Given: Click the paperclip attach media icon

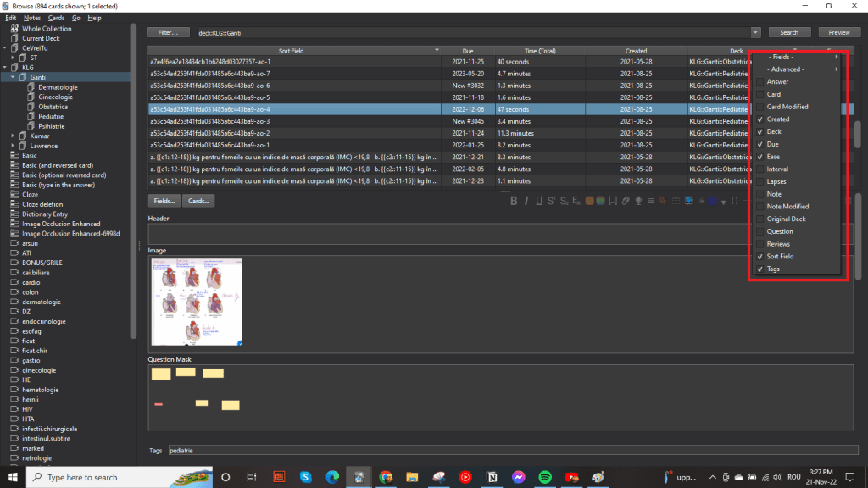Looking at the screenshot, I should pos(626,201).
